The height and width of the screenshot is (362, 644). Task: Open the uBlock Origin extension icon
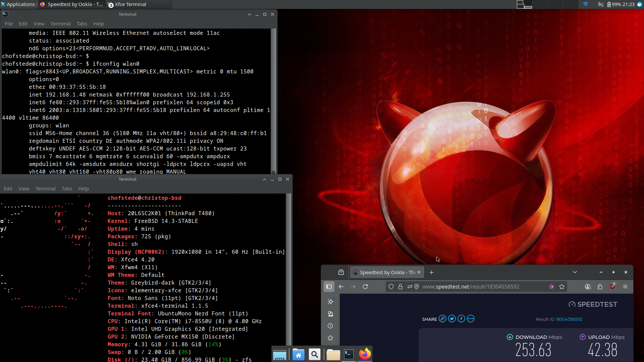tap(612, 287)
